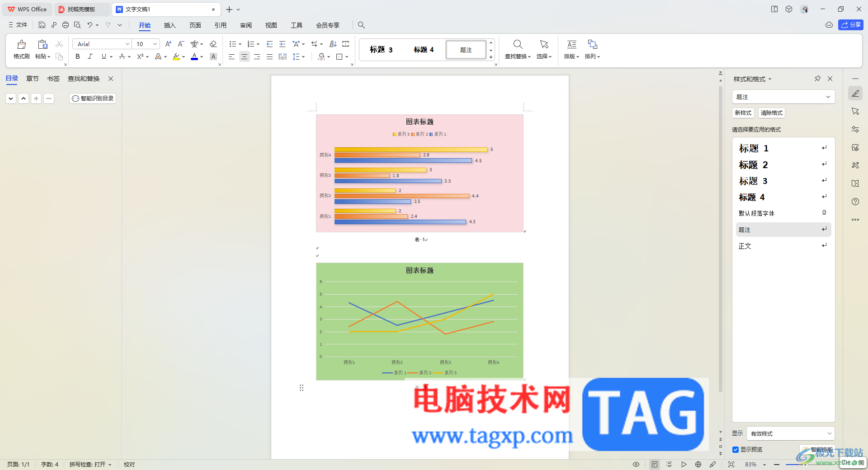Viewport: 868px width, 470px height.
Task: Open the Arial font name dropdown
Action: (x=127, y=44)
